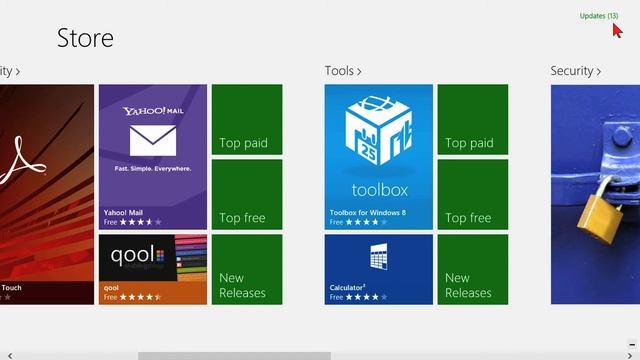Image resolution: width=640 pixels, height=360 pixels.
Task: Click the toolbox cube icon
Action: tap(378, 131)
